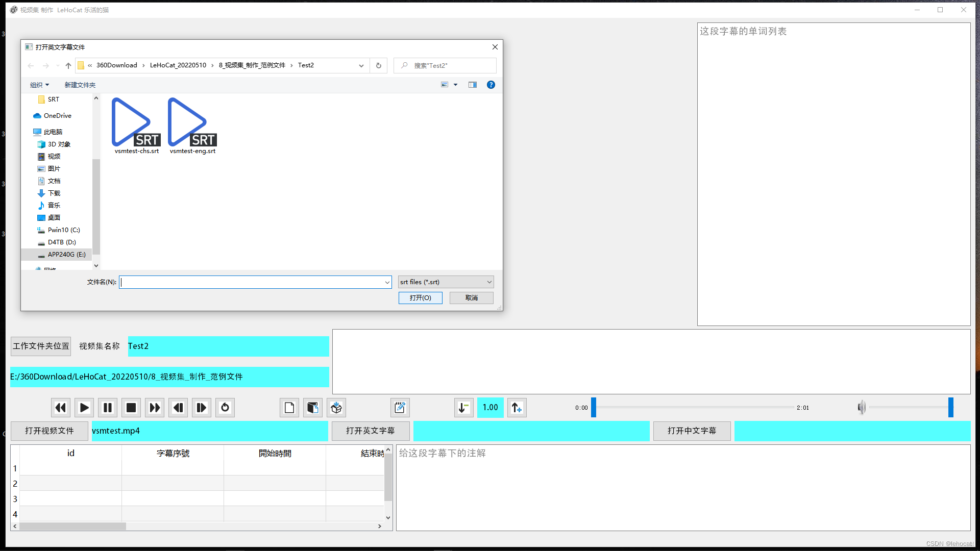Image resolution: width=980 pixels, height=551 pixels.
Task: Click the fast-forward icon
Action: pos(155,408)
